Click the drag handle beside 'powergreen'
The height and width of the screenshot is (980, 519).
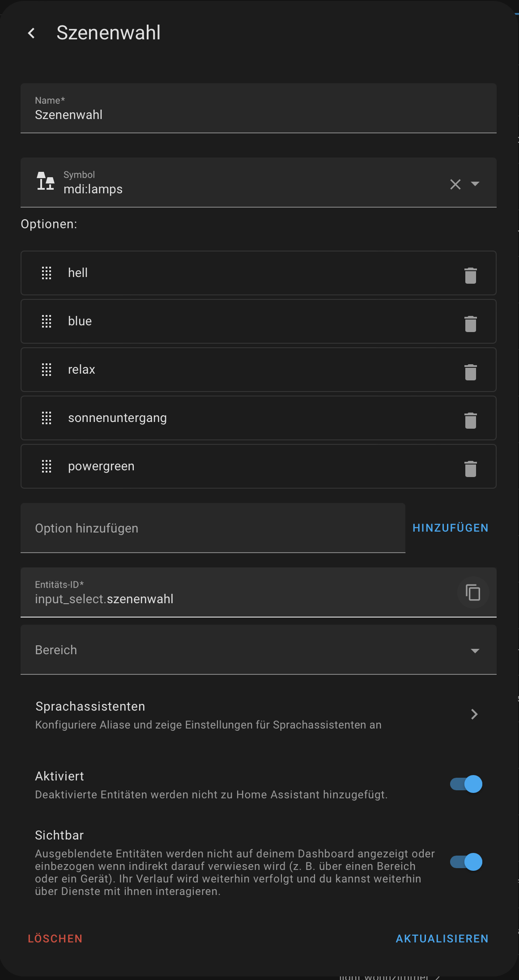tap(47, 466)
